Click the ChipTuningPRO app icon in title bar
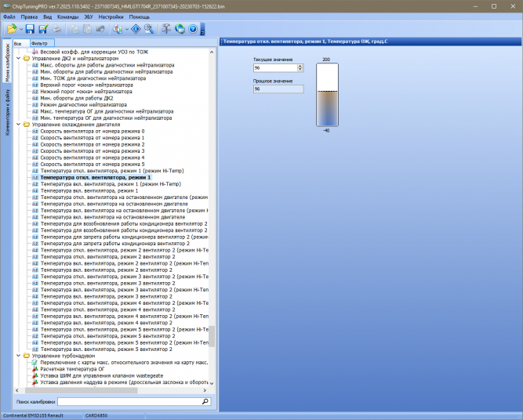523x420 pixels. coord(6,6)
